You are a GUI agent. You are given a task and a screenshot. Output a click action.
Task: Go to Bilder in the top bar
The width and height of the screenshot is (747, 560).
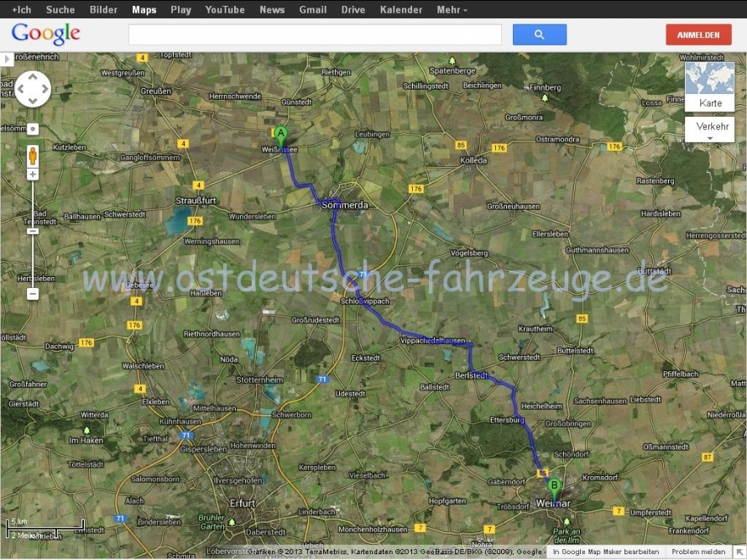[103, 9]
